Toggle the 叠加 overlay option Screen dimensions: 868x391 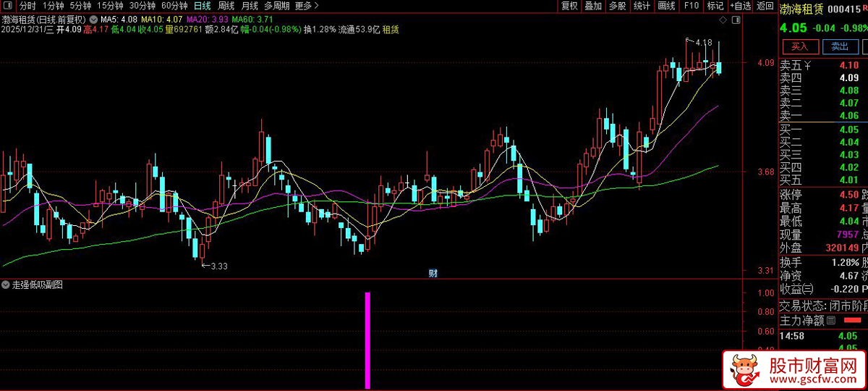(x=593, y=6)
